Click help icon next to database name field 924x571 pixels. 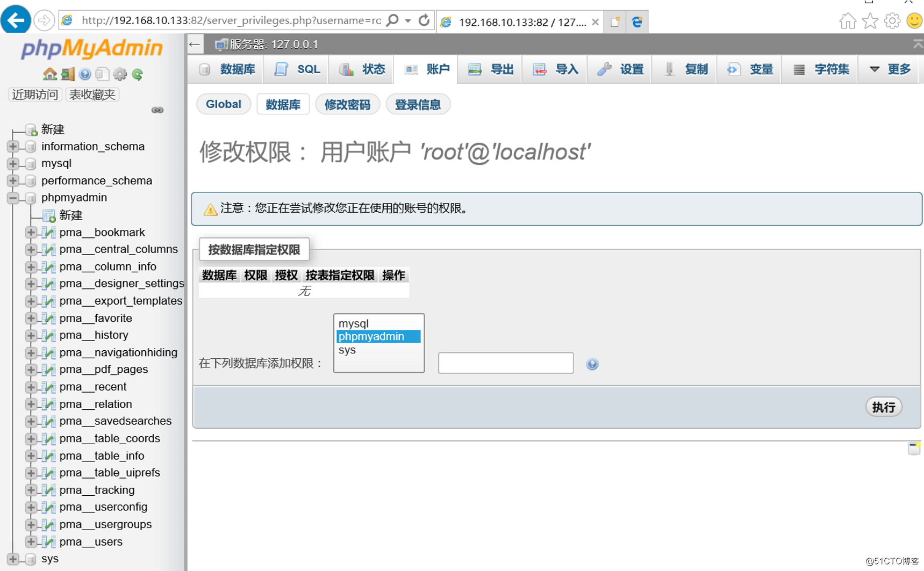point(592,364)
